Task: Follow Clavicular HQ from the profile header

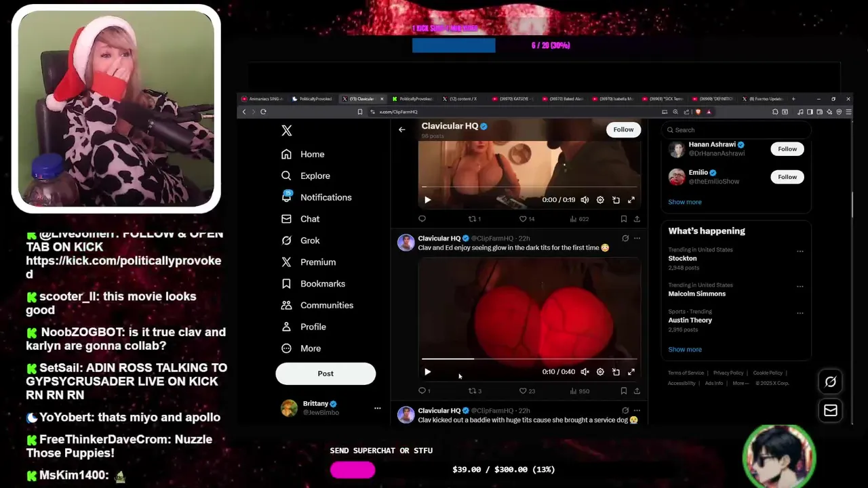Action: (623, 129)
